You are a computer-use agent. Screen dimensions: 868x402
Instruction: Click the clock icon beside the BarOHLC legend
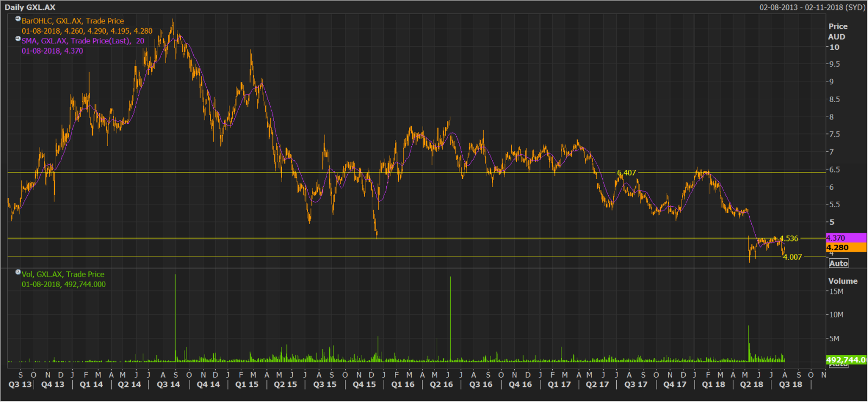coord(18,19)
